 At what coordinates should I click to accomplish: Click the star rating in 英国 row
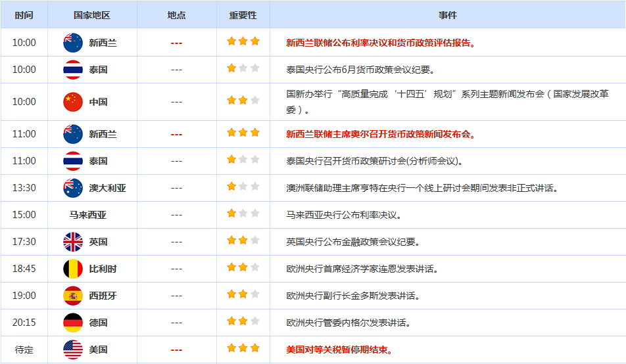click(x=243, y=240)
